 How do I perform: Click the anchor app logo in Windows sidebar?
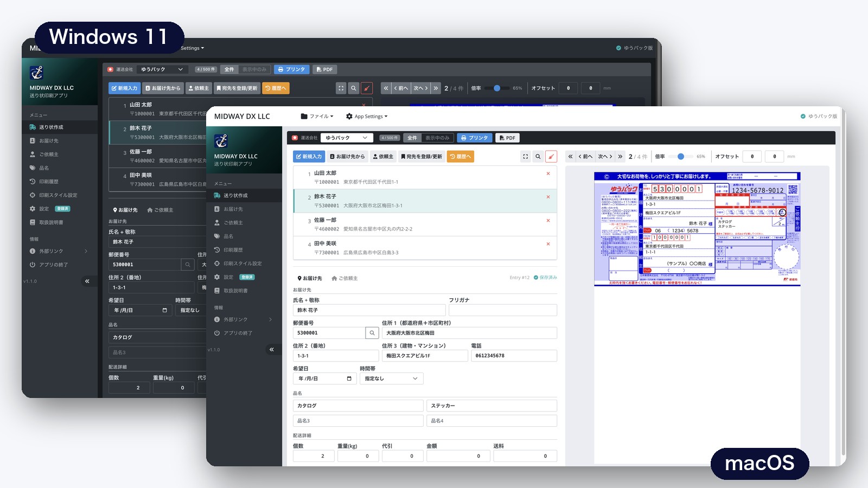point(36,72)
